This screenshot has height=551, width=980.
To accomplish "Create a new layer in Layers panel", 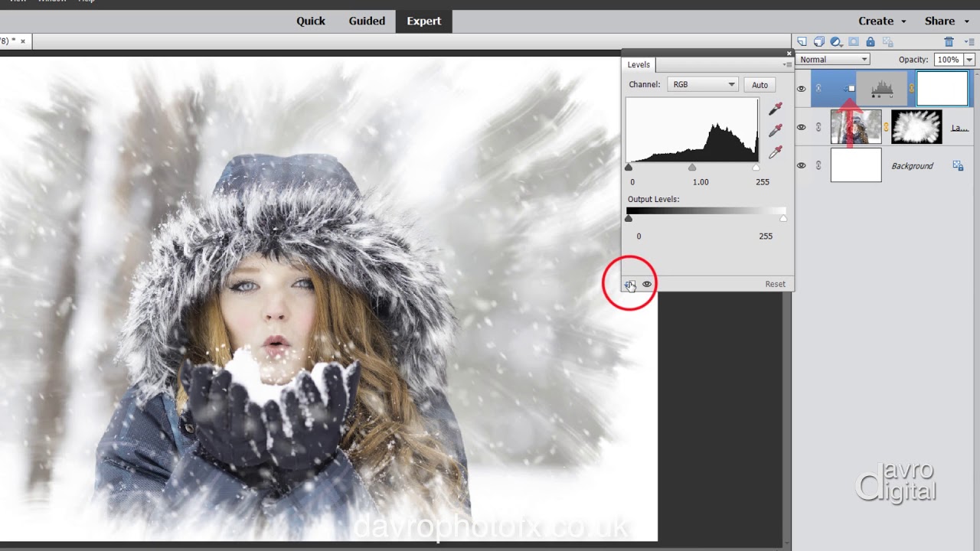I will (x=802, y=42).
